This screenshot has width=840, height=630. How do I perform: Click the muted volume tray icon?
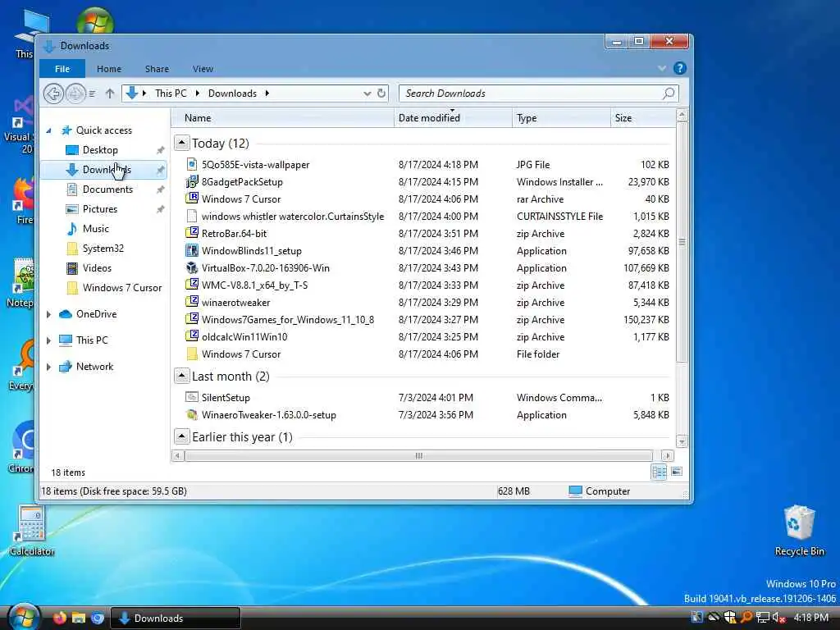(778, 618)
